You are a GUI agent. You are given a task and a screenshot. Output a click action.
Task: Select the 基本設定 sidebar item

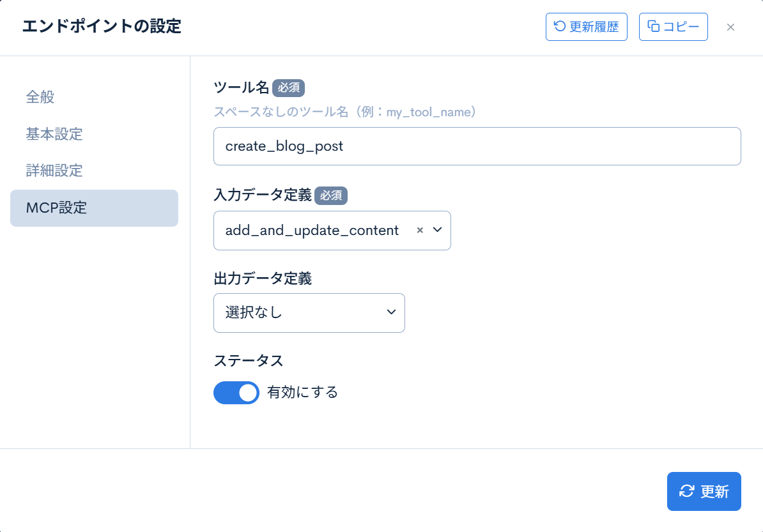pyautogui.click(x=54, y=134)
